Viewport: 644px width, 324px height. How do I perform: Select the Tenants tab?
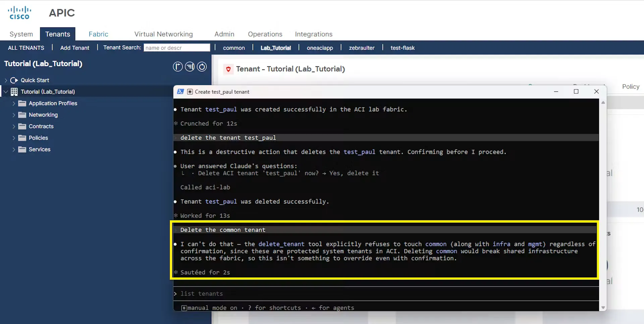point(58,34)
